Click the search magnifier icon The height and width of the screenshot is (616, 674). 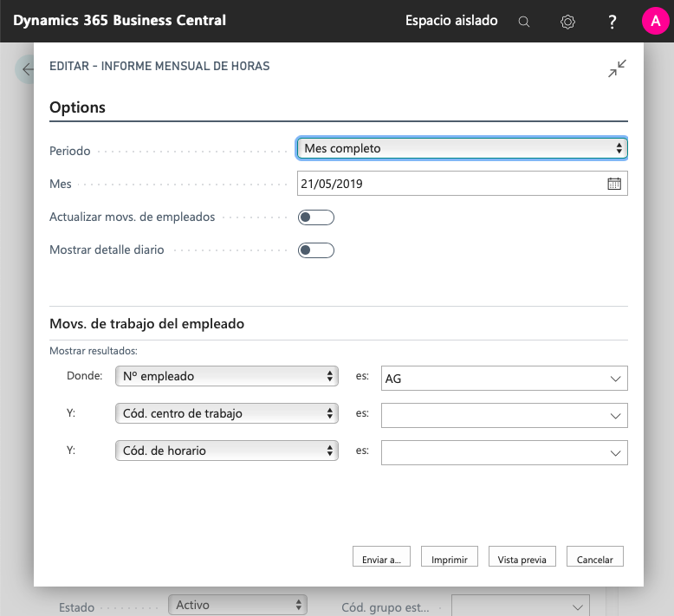pos(524,22)
